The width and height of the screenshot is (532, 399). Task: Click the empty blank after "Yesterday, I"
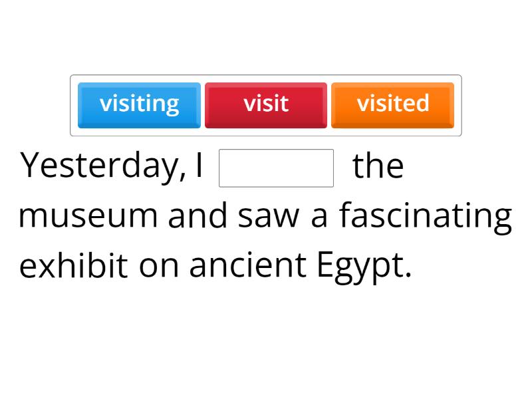[276, 168]
